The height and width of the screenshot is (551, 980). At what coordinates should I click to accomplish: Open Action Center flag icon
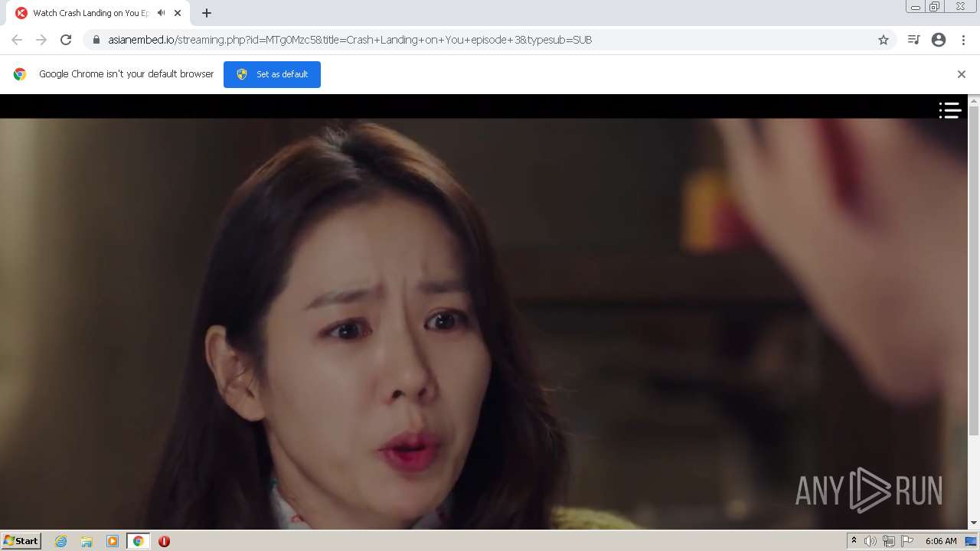tap(907, 541)
